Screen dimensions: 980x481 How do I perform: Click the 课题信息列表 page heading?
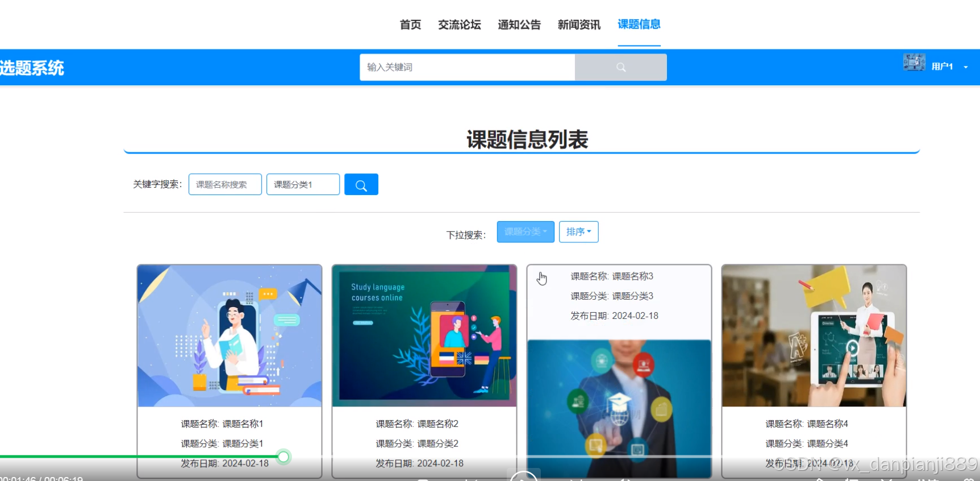click(x=527, y=140)
